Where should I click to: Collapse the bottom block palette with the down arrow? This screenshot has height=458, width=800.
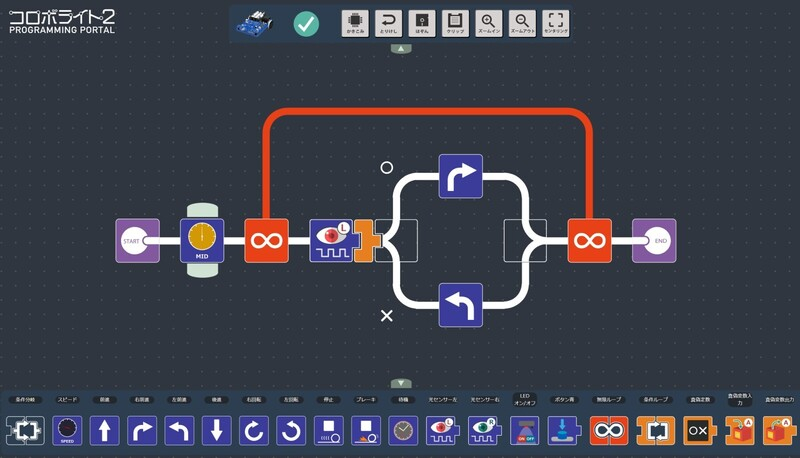click(x=400, y=383)
